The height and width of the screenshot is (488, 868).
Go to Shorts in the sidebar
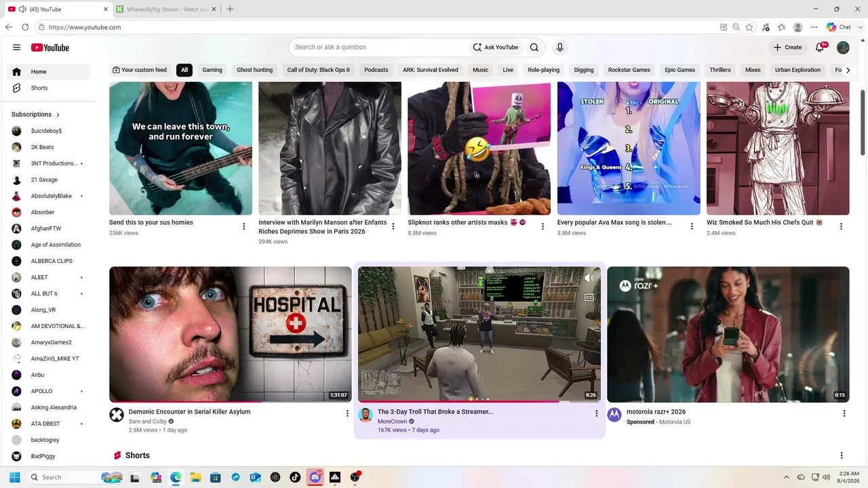[x=48, y=88]
